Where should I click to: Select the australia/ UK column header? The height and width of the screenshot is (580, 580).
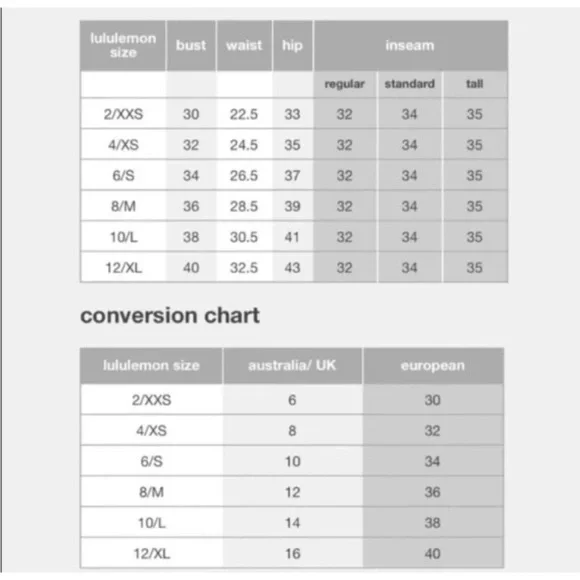[x=292, y=365]
